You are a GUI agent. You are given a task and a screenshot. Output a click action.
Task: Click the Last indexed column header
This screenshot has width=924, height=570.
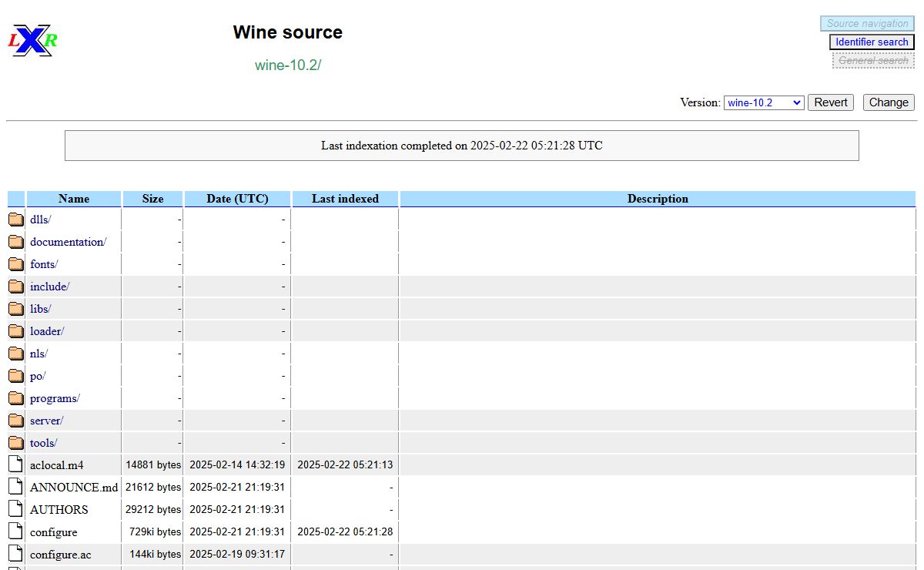(x=345, y=199)
